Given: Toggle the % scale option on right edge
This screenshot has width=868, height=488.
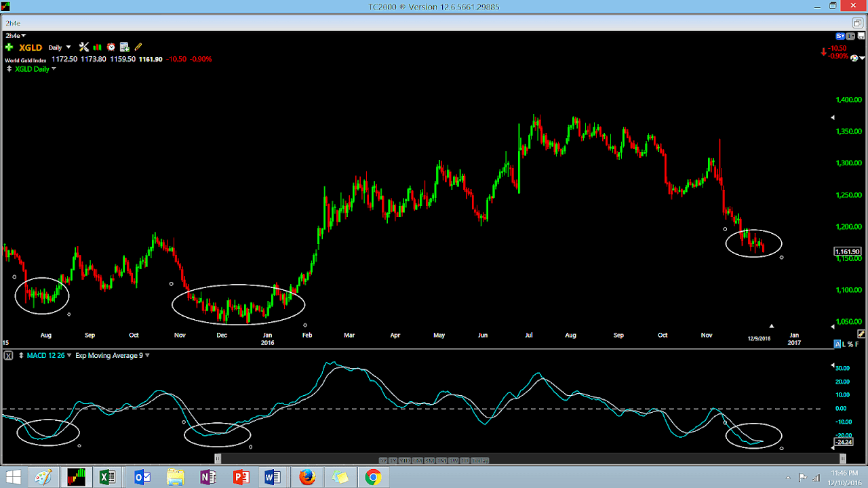Looking at the screenshot, I should (850, 344).
